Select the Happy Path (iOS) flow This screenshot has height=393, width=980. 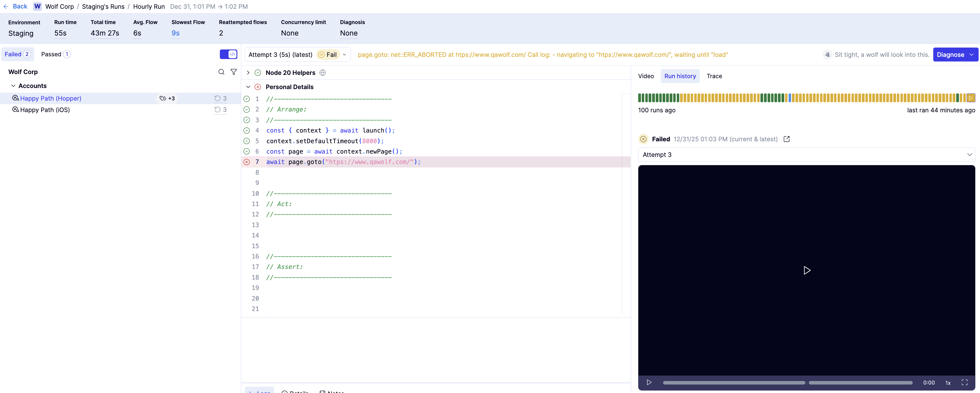click(45, 110)
